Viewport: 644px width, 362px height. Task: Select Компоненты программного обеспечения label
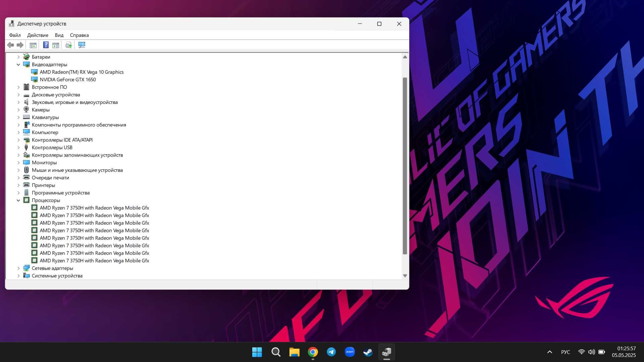pyautogui.click(x=79, y=125)
